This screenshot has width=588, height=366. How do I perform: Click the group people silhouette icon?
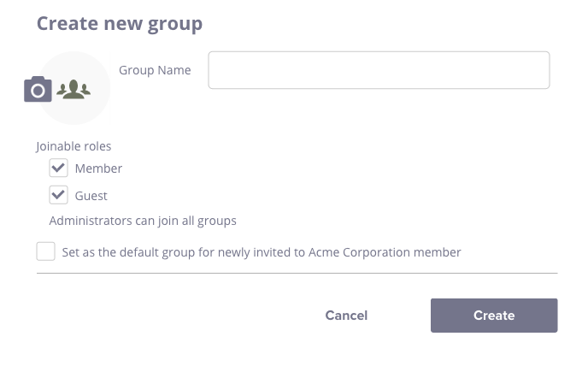click(73, 89)
